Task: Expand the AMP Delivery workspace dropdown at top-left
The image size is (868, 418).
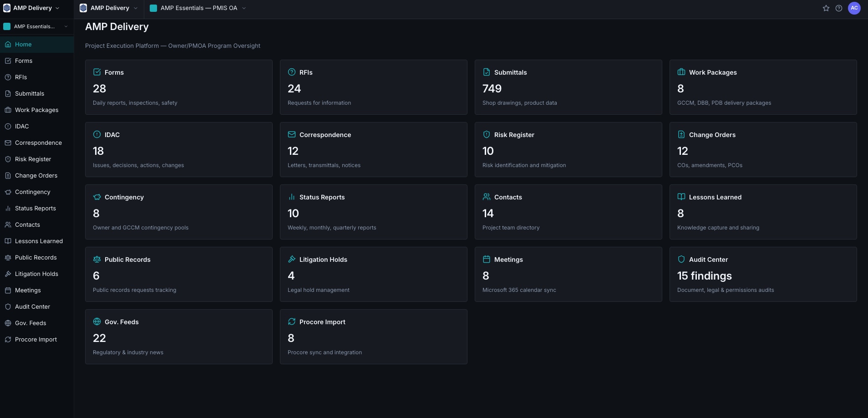Action: point(32,8)
